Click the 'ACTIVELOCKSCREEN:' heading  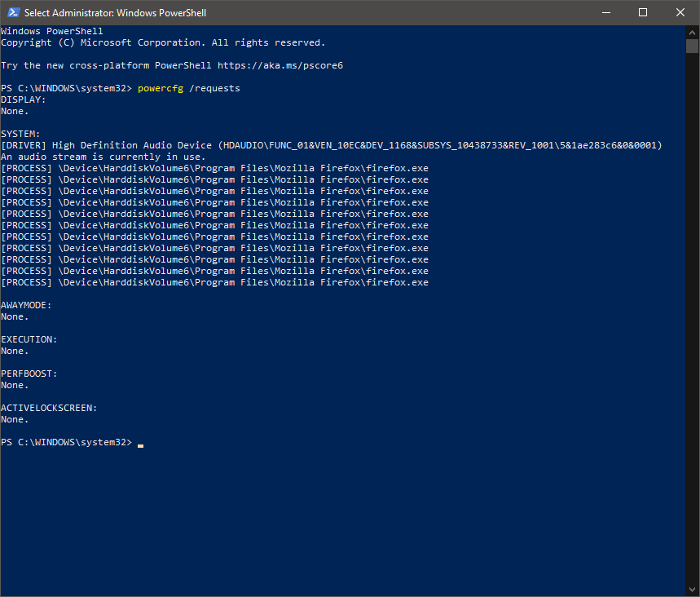(49, 408)
